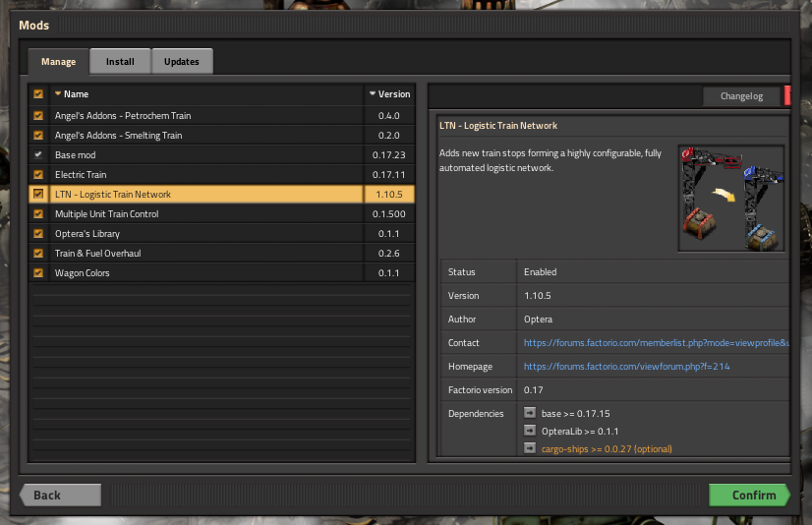812x525 pixels.
Task: Click the arrow icon beside cargo-ships dependency
Action: pos(530,448)
